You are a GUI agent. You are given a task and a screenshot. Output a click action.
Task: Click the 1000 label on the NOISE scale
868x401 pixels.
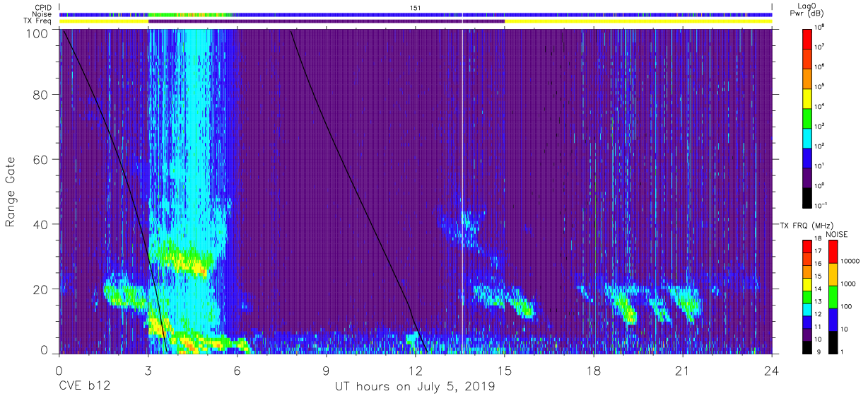pyautogui.click(x=850, y=283)
